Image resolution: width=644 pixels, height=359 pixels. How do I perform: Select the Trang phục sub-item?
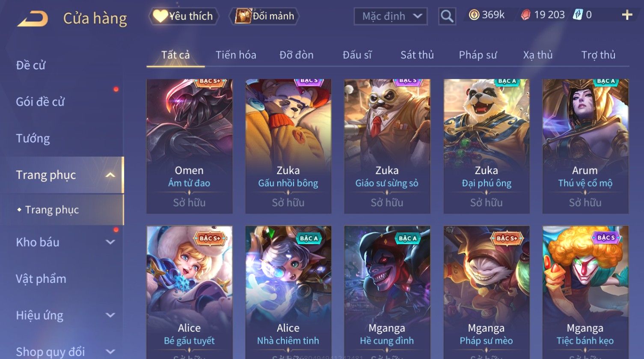click(52, 210)
